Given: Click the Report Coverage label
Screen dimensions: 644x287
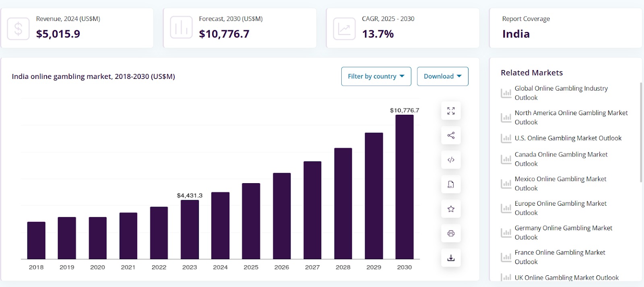Looking at the screenshot, I should tap(526, 19).
